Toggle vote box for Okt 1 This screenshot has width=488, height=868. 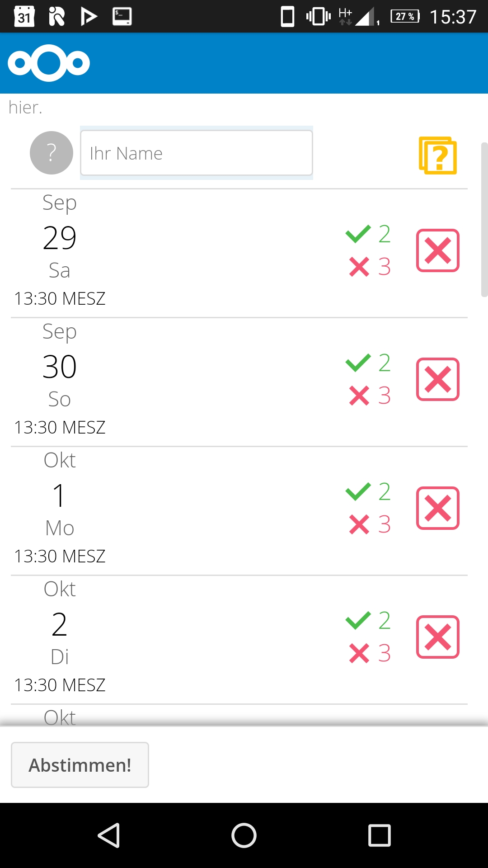coord(437,508)
